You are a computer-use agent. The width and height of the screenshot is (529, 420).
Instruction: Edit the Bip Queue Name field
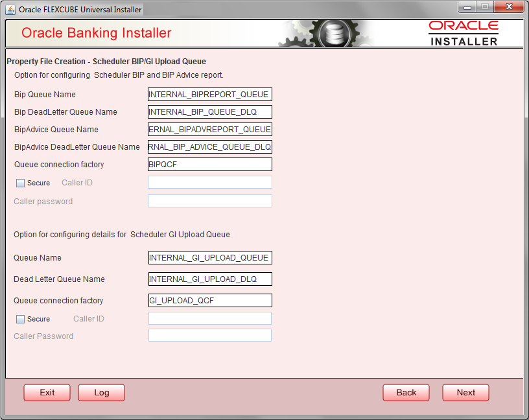pos(210,95)
